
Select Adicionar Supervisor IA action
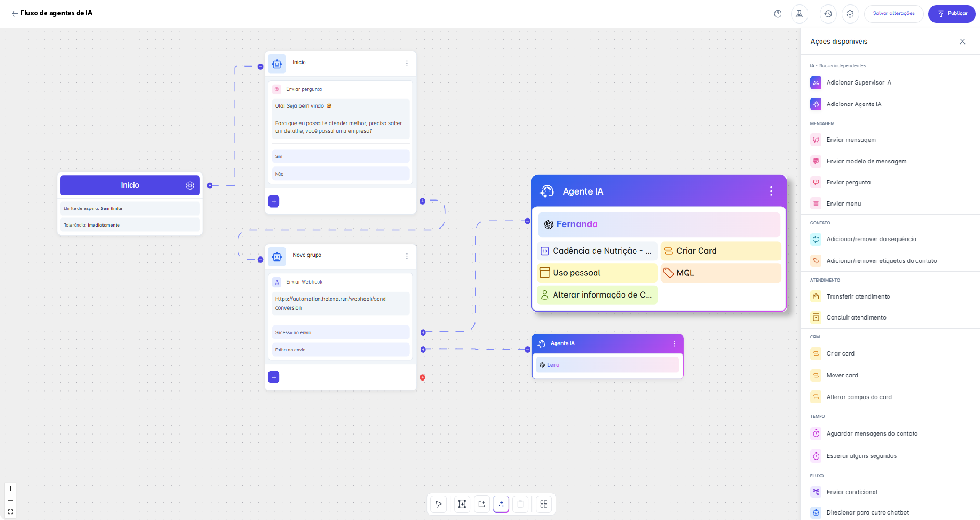tap(859, 83)
